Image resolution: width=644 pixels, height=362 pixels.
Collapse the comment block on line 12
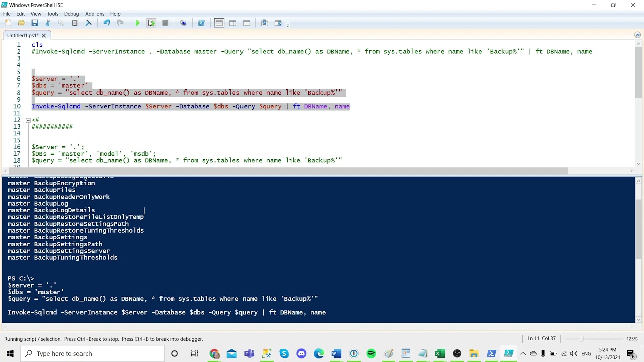point(28,120)
